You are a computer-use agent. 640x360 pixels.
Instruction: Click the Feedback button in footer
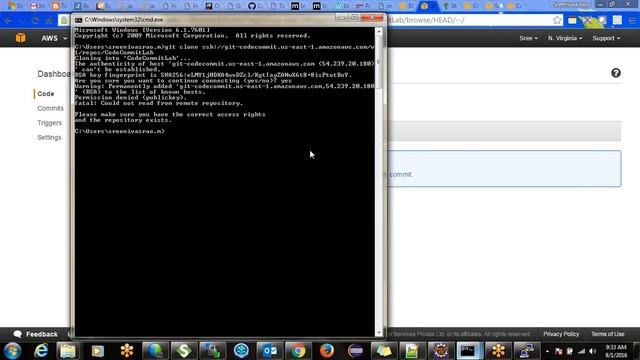[x=36, y=334]
